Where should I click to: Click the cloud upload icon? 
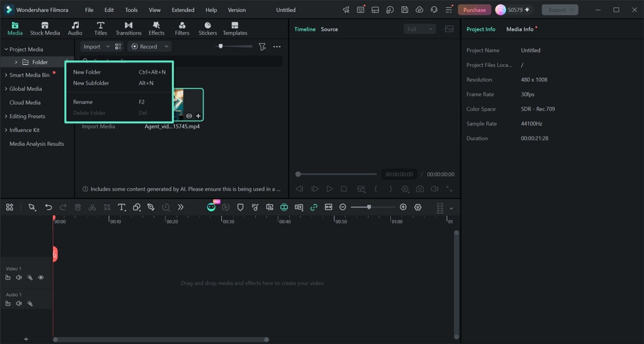(x=420, y=10)
